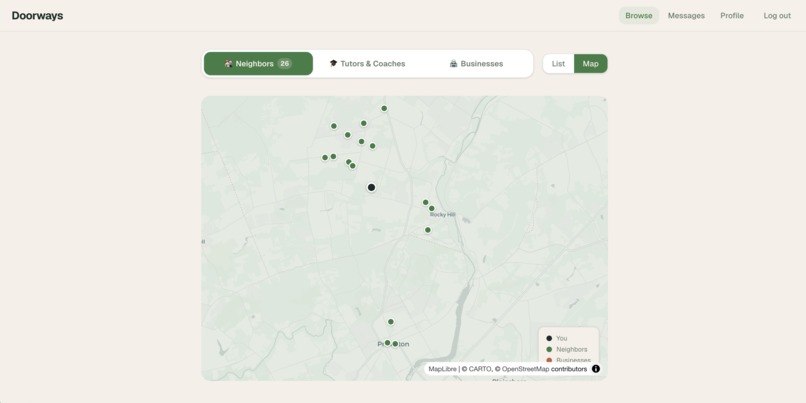Image resolution: width=806 pixels, height=403 pixels.
Task: Select the lone neighbor marker north of Princeton
Action: [391, 322]
